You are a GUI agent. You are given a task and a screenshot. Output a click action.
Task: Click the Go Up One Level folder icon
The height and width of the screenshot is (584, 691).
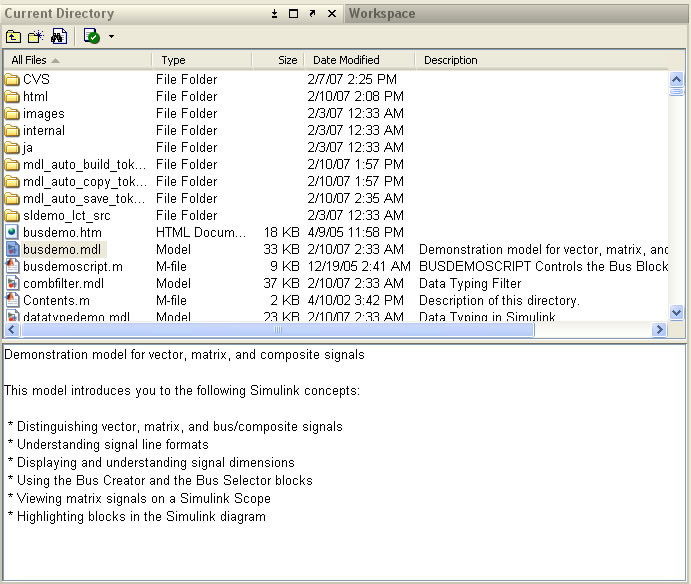(x=14, y=37)
